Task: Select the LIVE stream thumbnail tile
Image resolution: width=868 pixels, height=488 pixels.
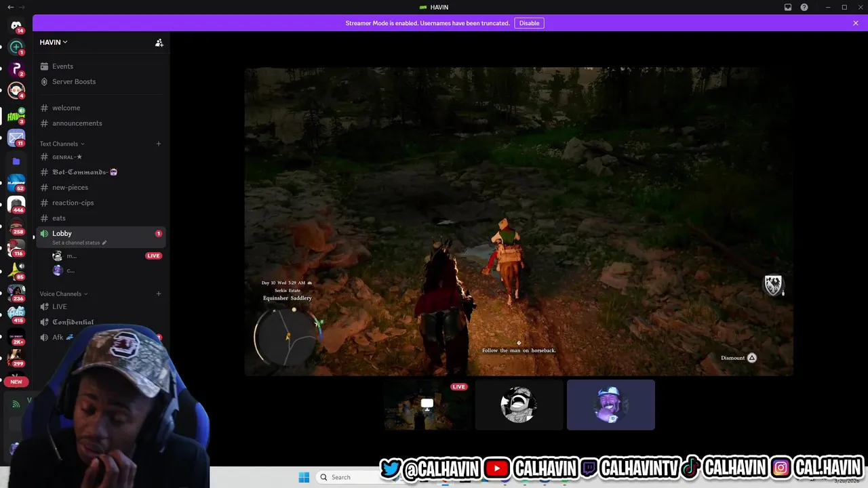Action: point(427,405)
